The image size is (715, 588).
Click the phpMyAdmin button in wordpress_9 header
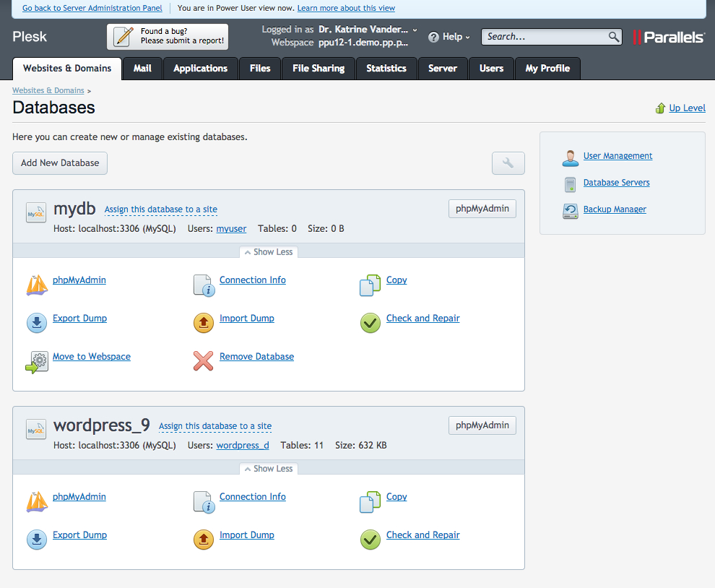pos(482,425)
